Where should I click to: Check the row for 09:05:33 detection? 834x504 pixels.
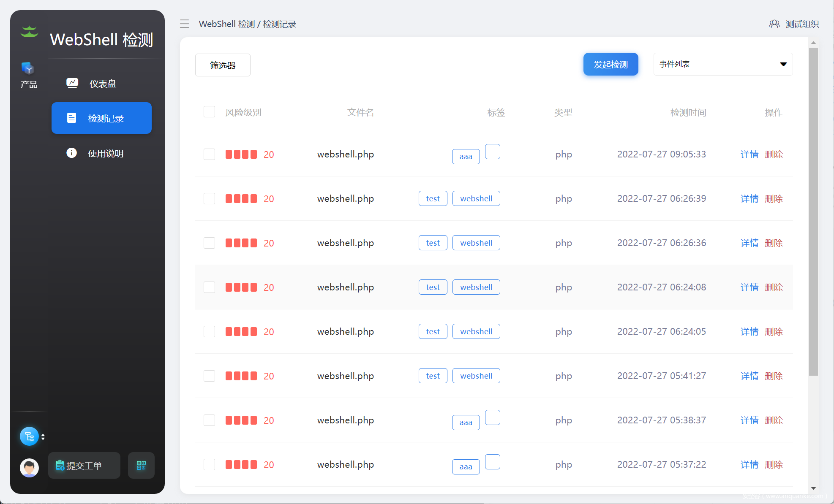[209, 154]
